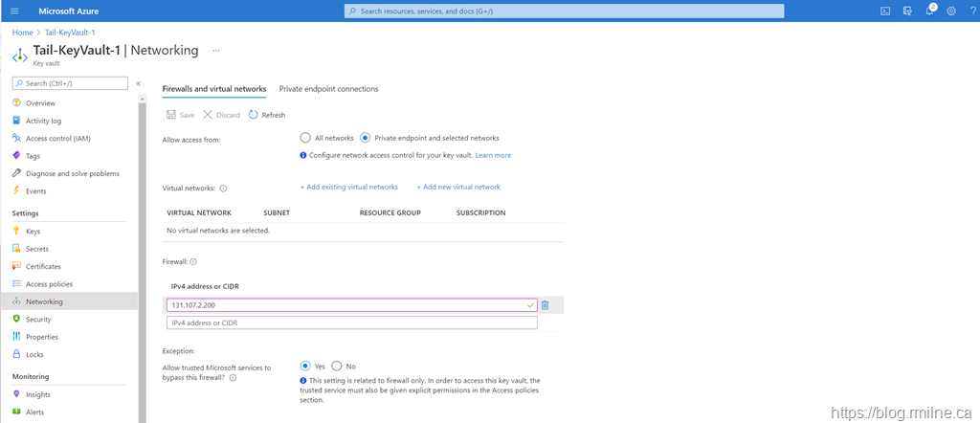The image size is (980, 423).
Task: Open portal settings gear icon
Action: click(951, 11)
